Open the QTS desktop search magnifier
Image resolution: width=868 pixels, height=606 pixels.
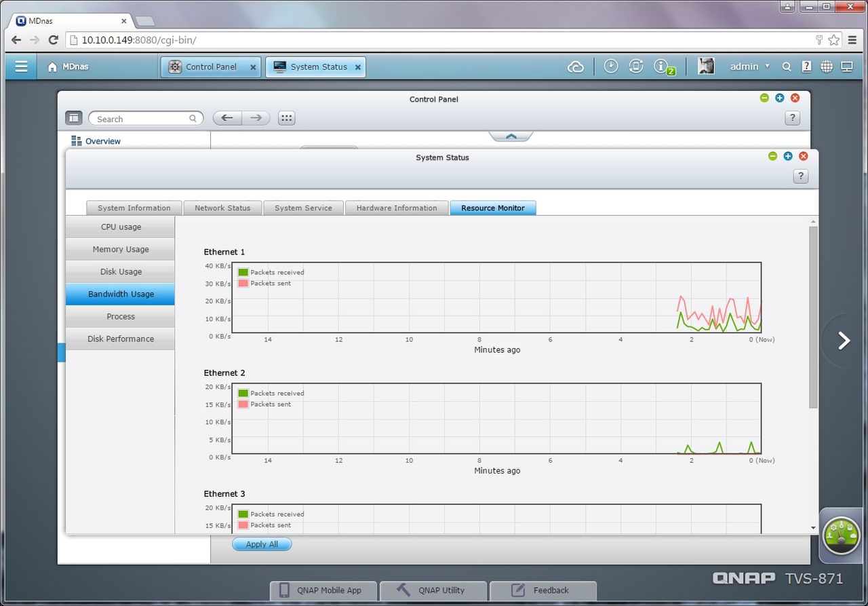[x=787, y=67]
